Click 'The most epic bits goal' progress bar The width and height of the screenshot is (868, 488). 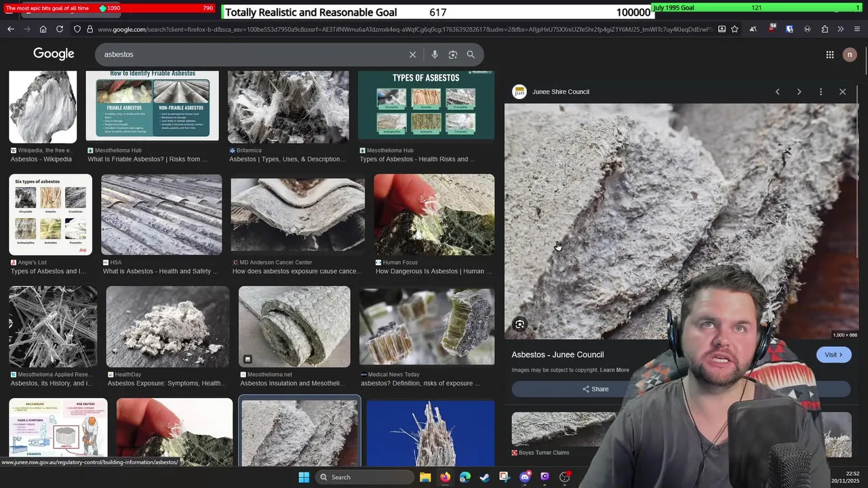point(108,8)
